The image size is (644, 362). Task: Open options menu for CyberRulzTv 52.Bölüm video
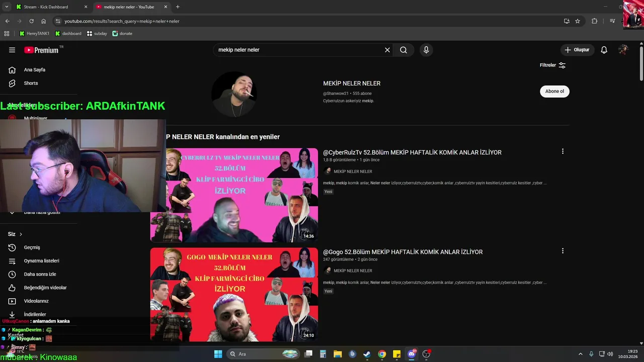pos(562,151)
